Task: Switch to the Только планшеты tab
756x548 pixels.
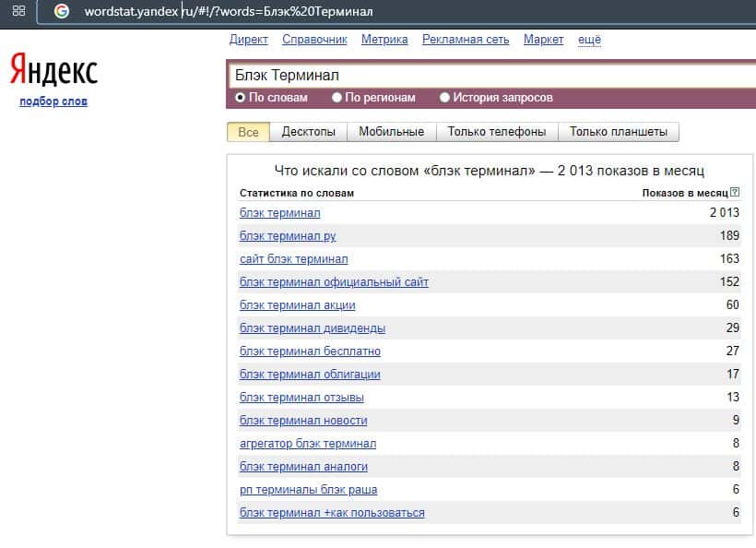Action: pyautogui.click(x=618, y=132)
